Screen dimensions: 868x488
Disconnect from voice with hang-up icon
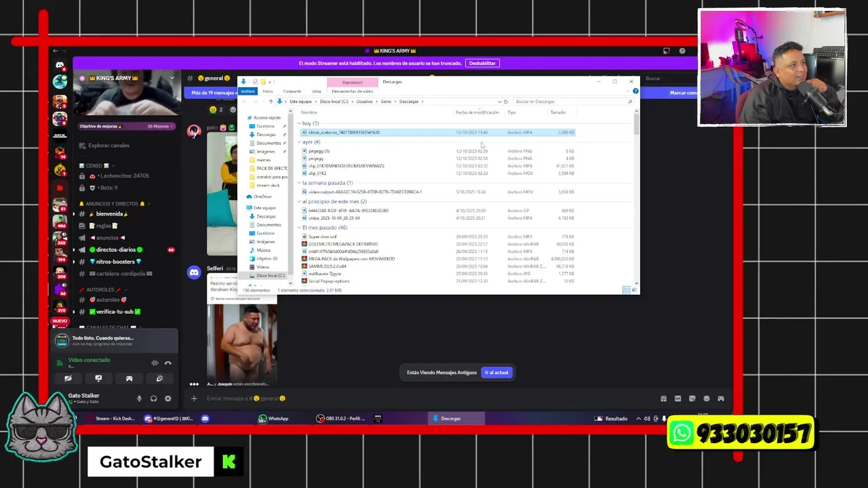(x=167, y=363)
